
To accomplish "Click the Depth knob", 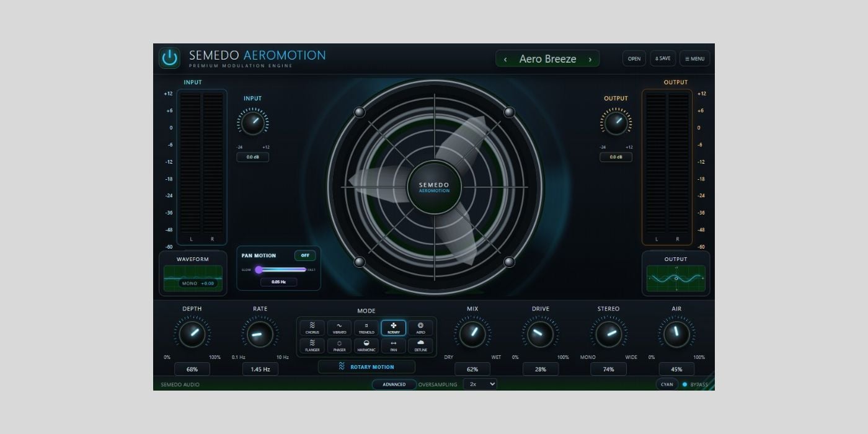I will pos(192,334).
